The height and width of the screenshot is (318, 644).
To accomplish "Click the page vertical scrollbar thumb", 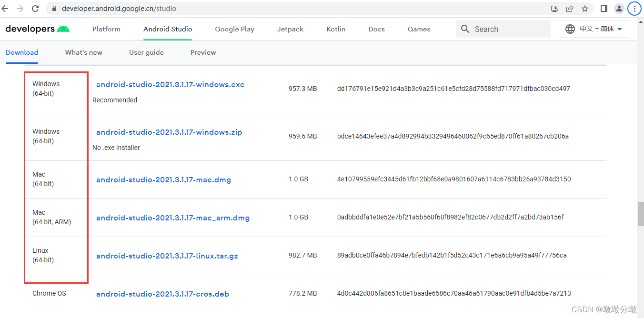I will [x=640, y=214].
